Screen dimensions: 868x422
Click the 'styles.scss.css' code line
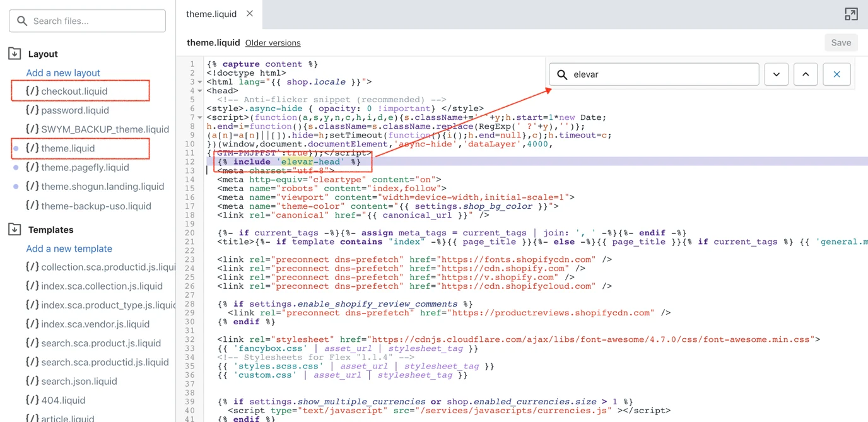tap(356, 366)
